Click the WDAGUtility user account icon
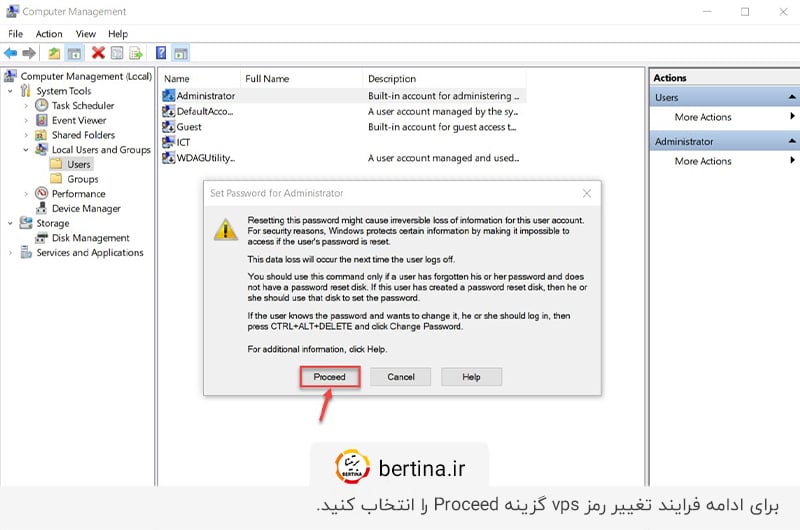 pos(168,158)
